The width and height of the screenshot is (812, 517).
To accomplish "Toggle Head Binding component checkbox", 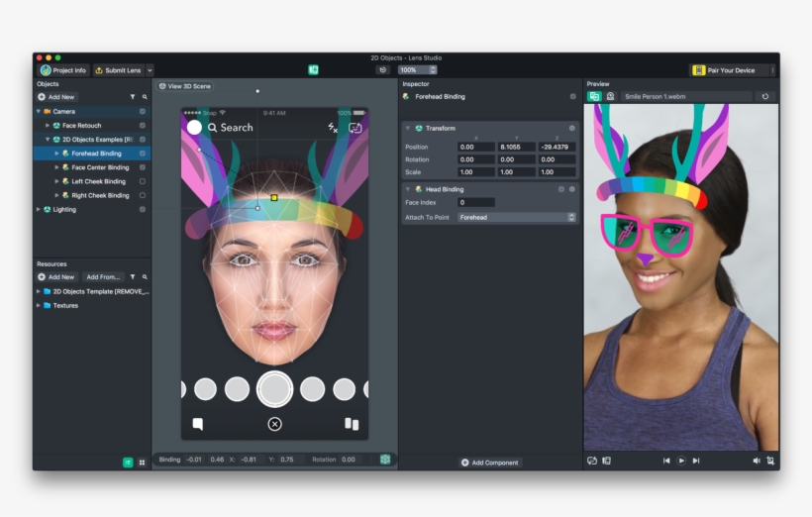I will click(x=561, y=189).
